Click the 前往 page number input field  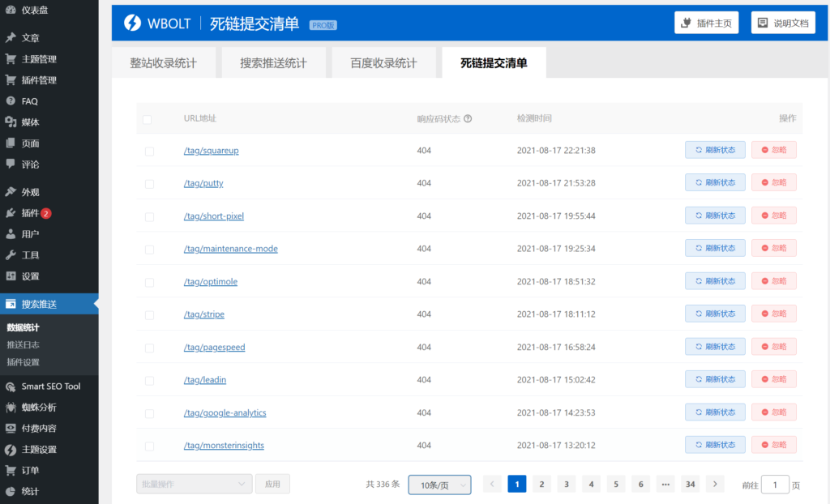tap(775, 485)
